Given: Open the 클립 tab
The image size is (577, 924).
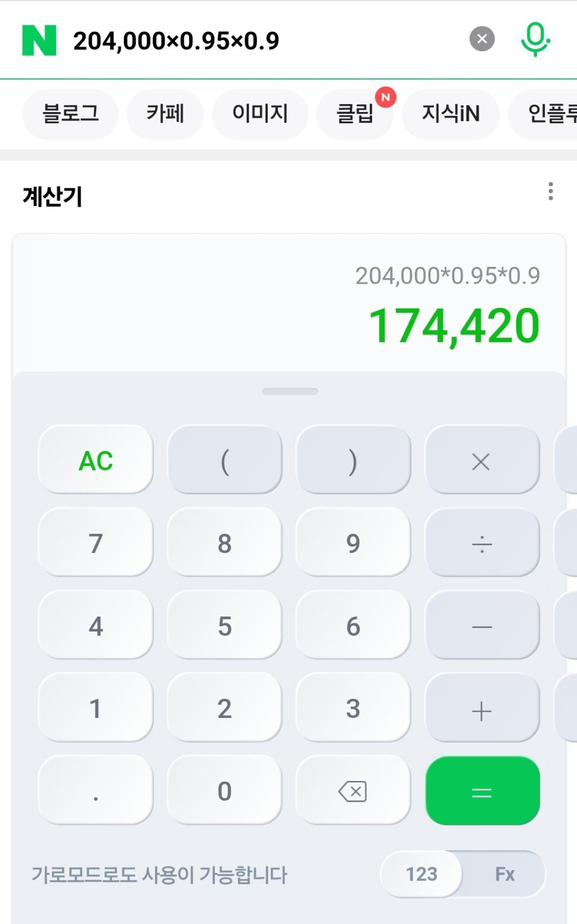Looking at the screenshot, I should click(x=355, y=114).
